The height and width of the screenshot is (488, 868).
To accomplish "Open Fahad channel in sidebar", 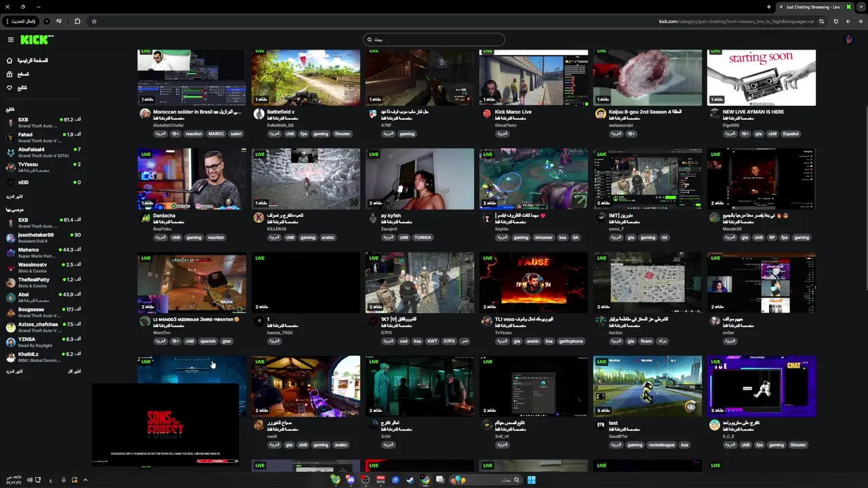I will tap(43, 137).
